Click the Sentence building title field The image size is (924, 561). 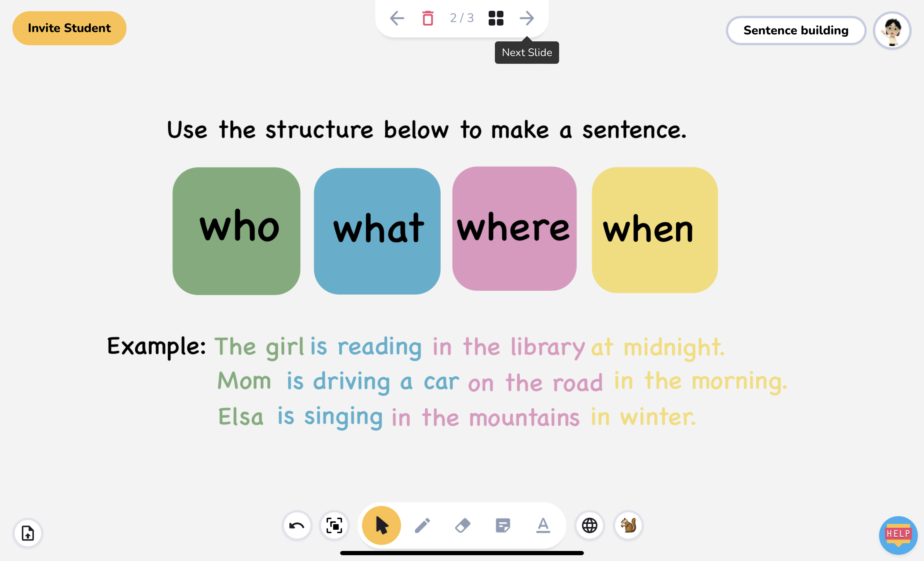(x=796, y=30)
